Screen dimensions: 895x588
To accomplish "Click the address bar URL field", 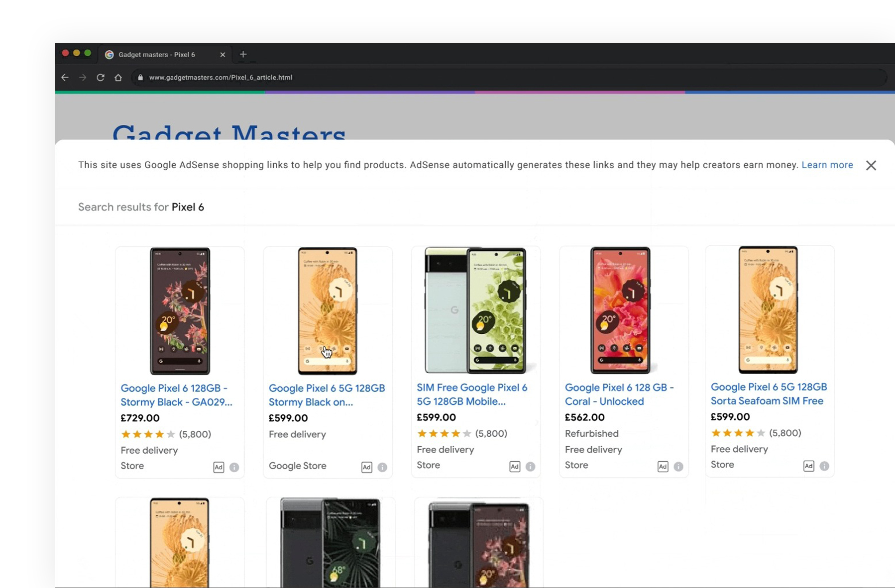I will [509, 78].
